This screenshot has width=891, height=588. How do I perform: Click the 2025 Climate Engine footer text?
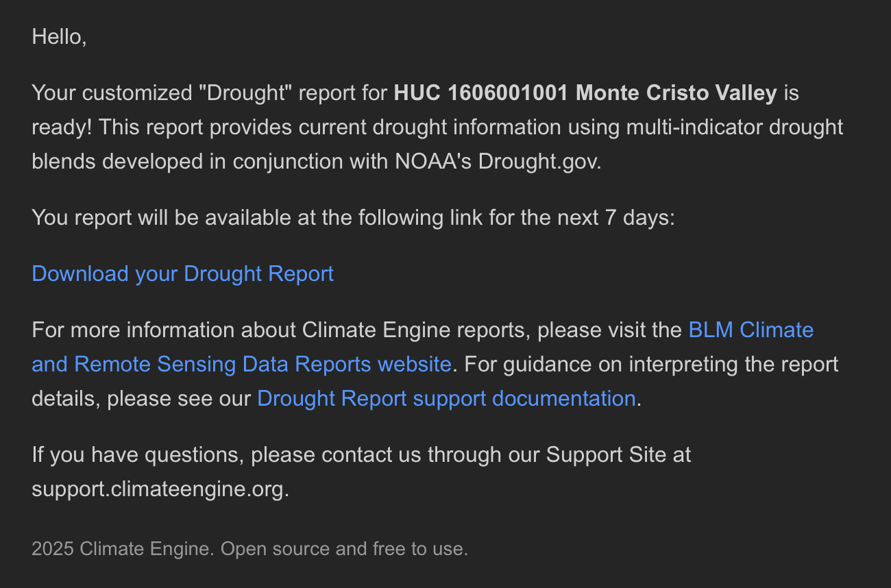pos(123,549)
